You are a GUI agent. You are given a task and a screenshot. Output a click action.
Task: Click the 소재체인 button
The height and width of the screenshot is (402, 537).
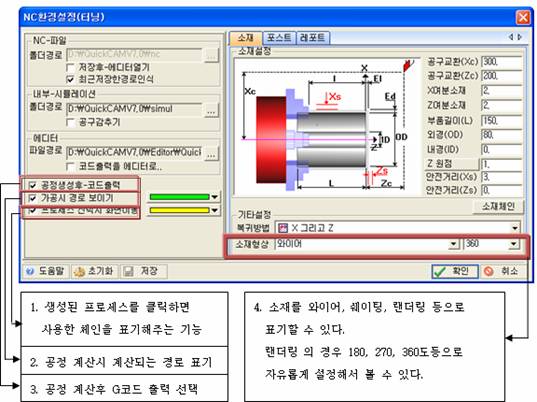(x=498, y=206)
